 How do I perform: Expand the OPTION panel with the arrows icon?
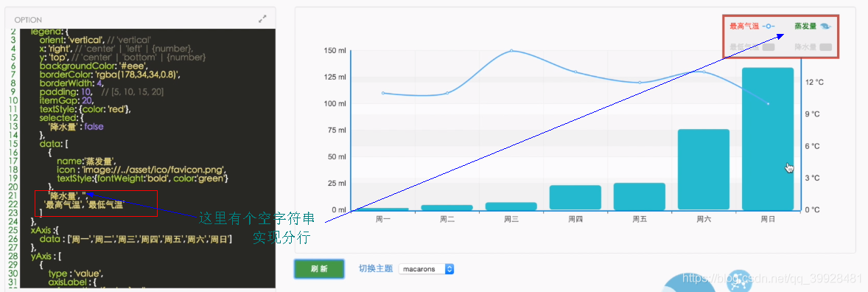[262, 19]
